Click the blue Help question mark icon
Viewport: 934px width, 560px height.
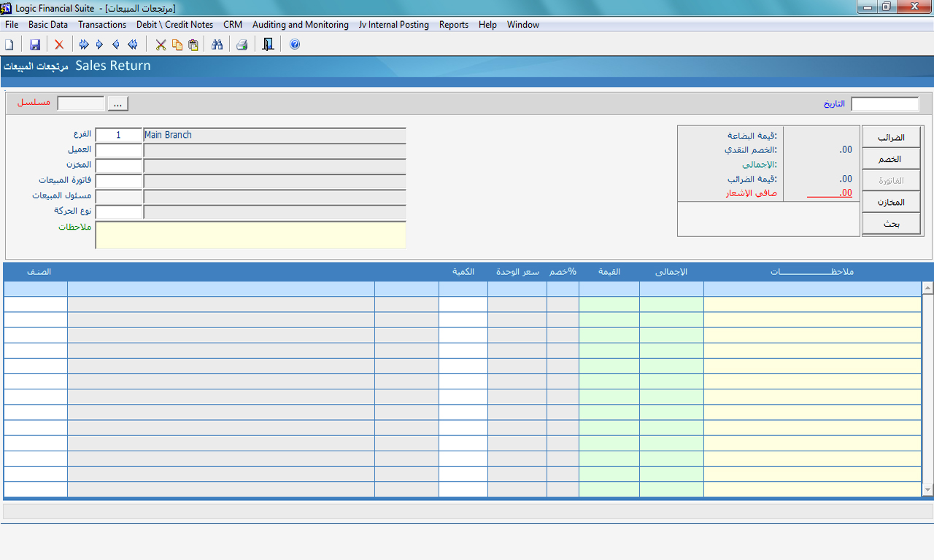click(x=295, y=44)
